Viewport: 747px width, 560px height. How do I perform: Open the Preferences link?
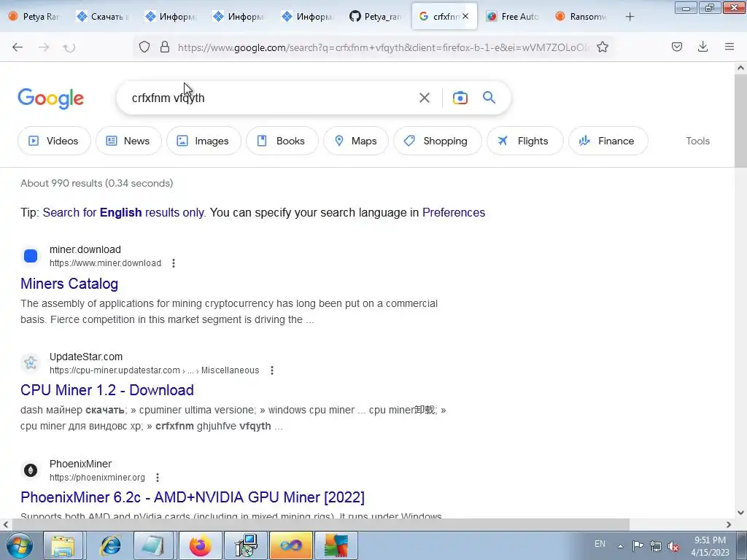pos(454,212)
